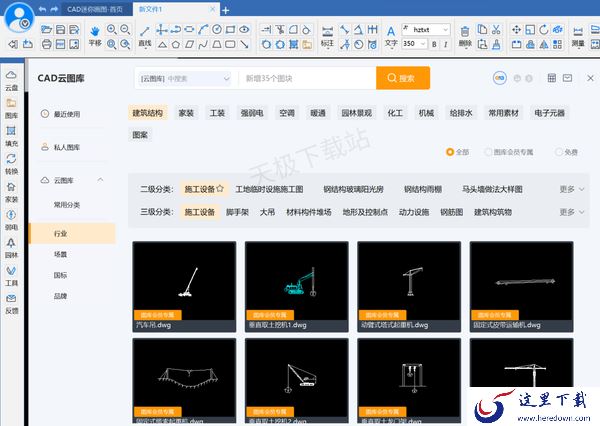Image resolution: width=600 pixels, height=426 pixels.
Task: Select the 电子元器 category tab
Action: [x=549, y=113]
